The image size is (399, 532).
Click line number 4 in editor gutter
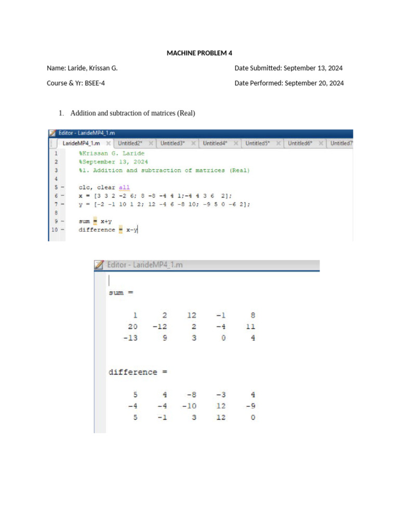[56, 179]
